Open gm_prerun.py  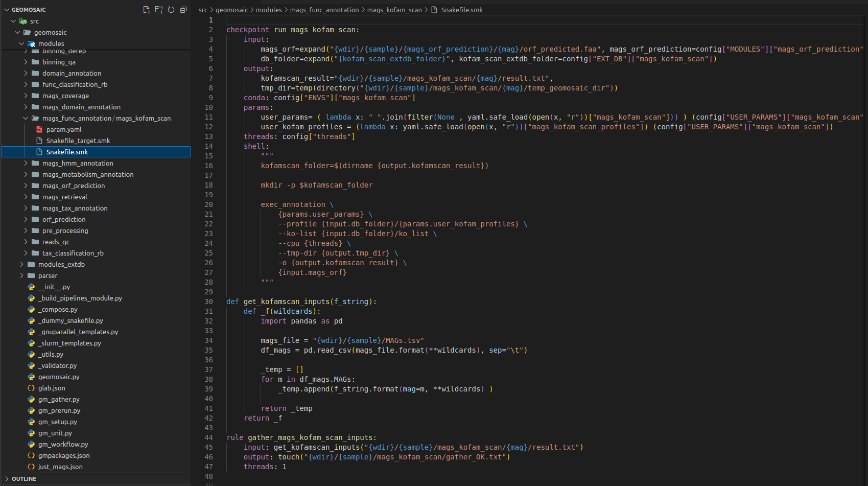pos(59,410)
